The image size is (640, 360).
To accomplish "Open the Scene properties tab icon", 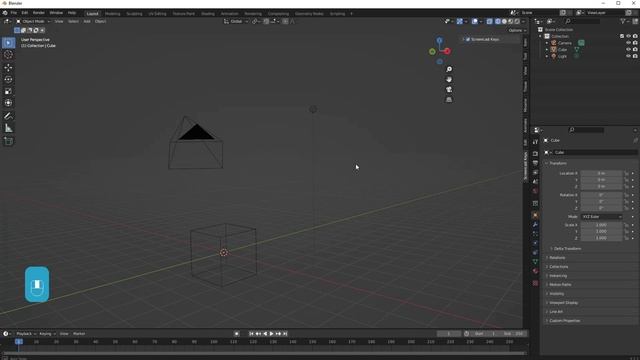I will pyautogui.click(x=536, y=182).
